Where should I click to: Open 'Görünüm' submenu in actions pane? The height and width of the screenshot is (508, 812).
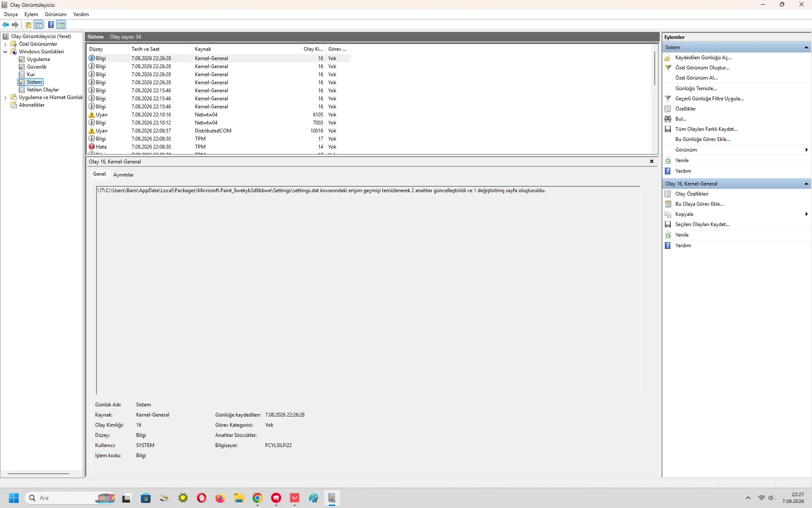(x=736, y=150)
